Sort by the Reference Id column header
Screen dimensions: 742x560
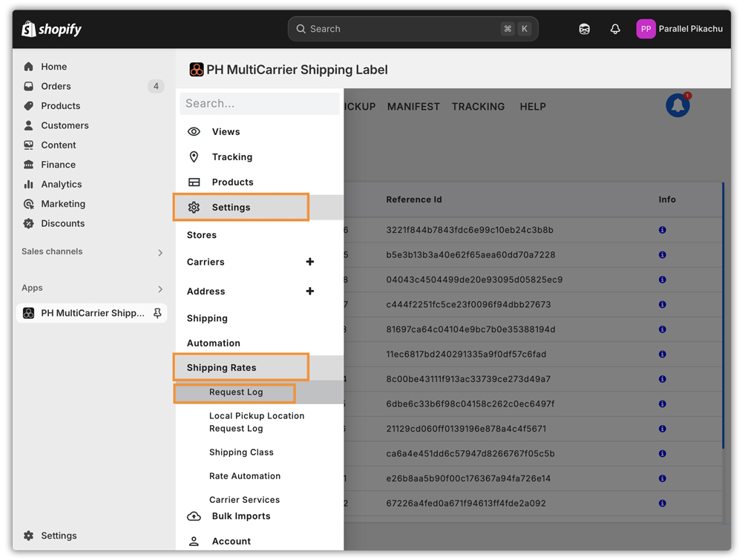tap(414, 200)
